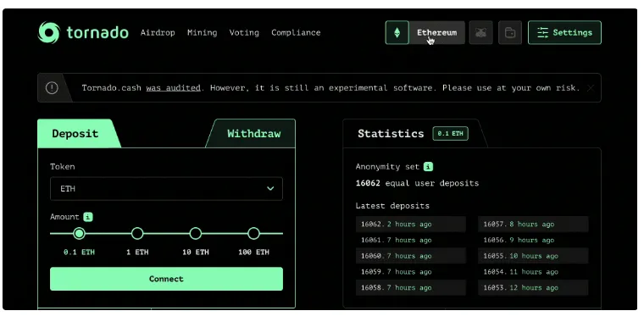Click the warning circle icon in the audit banner
The height and width of the screenshot is (322, 644).
[52, 87]
